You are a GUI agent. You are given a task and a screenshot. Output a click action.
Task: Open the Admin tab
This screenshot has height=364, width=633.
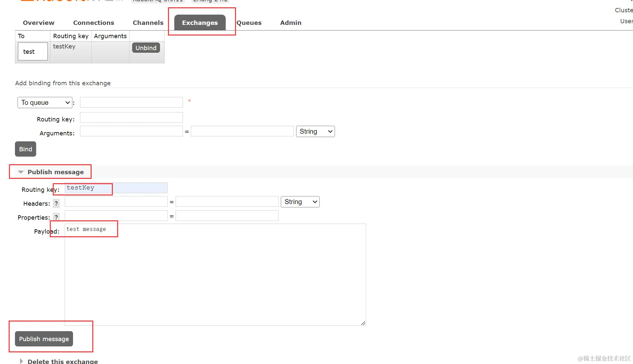click(x=291, y=23)
